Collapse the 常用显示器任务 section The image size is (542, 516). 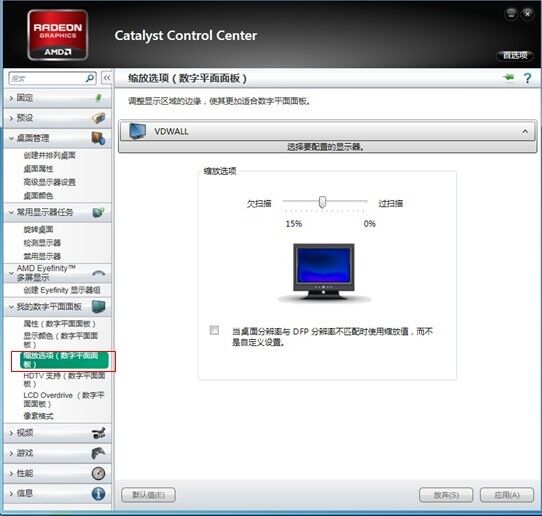coord(11,212)
